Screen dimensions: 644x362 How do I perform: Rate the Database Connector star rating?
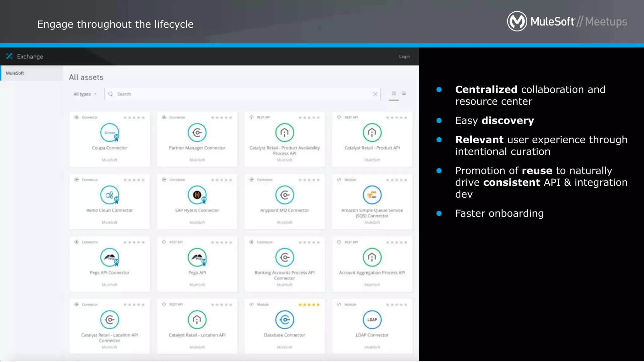(309, 305)
